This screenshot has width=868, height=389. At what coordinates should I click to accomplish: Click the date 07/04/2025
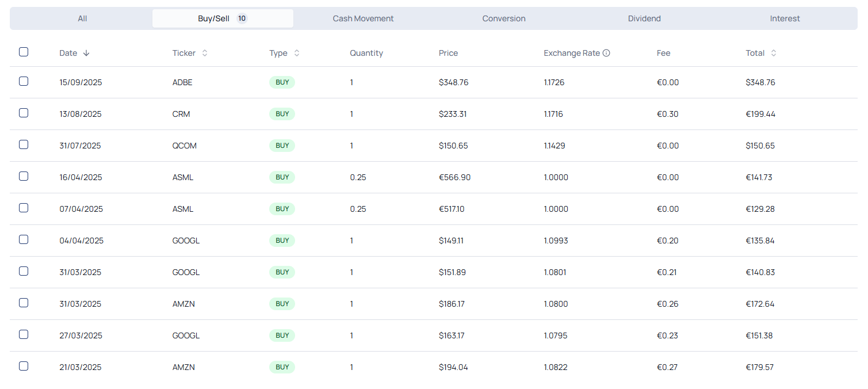click(81, 209)
